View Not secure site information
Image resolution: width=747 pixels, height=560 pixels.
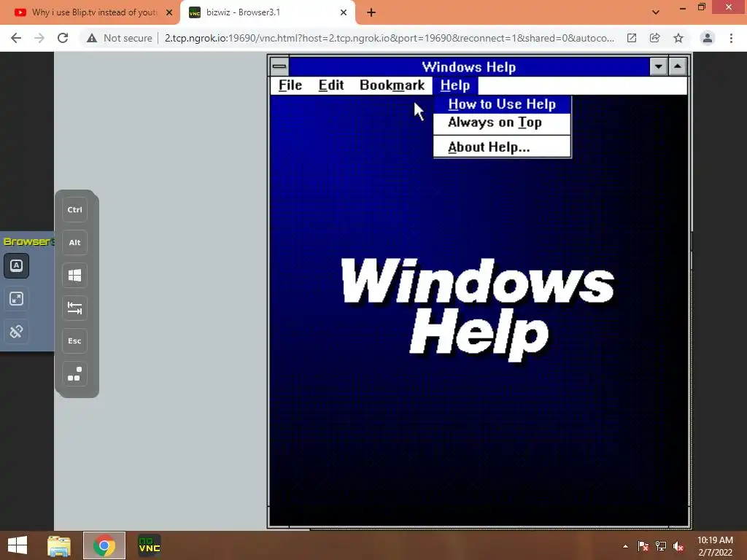pyautogui.click(x=120, y=38)
